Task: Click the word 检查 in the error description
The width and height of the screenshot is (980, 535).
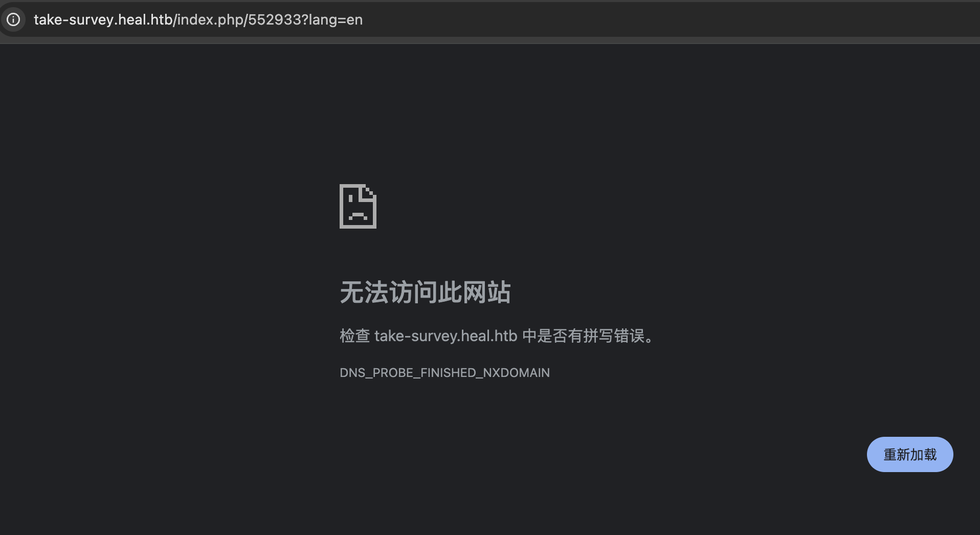Action: (354, 336)
